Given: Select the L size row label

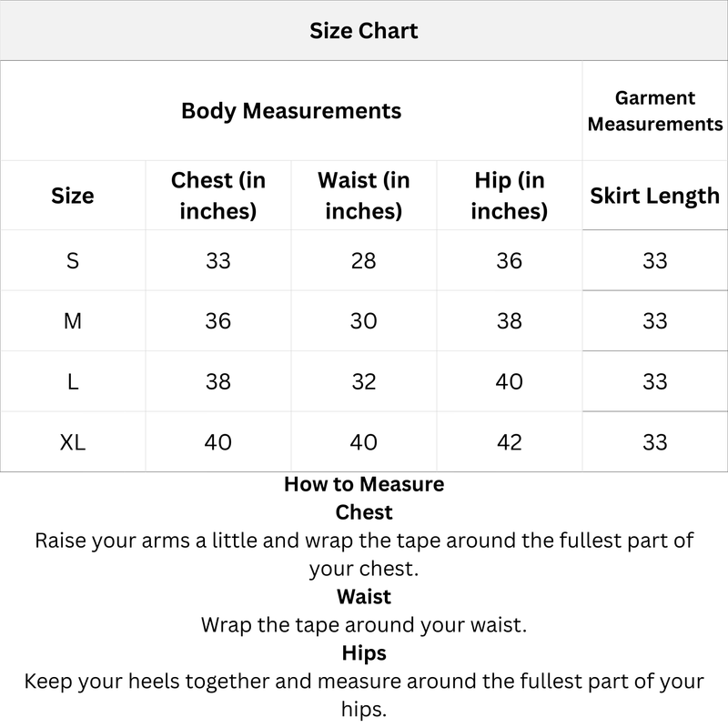Looking at the screenshot, I should click(73, 382).
